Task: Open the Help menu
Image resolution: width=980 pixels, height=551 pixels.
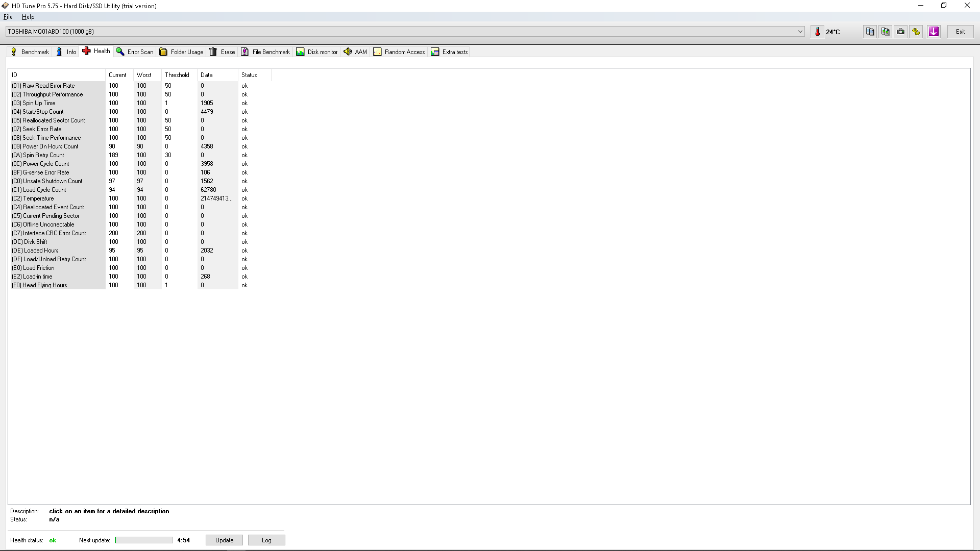Action: point(28,17)
